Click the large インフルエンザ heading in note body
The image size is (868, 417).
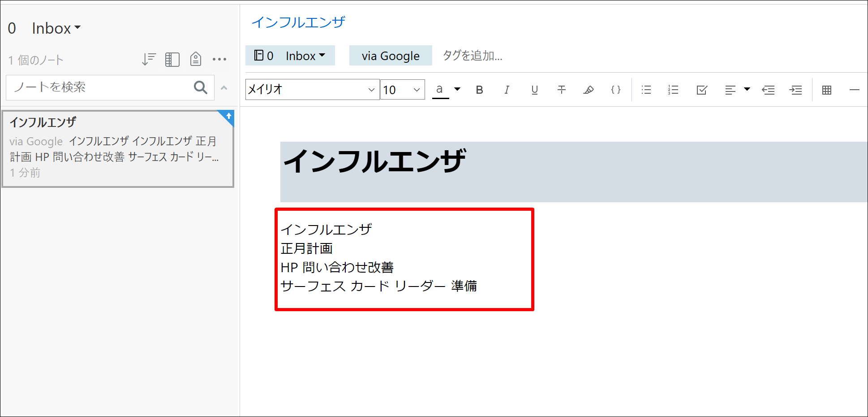(374, 161)
